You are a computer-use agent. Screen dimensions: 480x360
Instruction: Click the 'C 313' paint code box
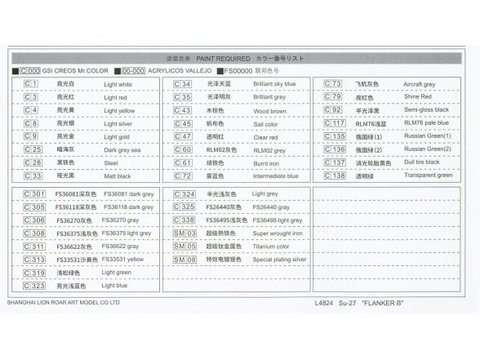(x=34, y=260)
